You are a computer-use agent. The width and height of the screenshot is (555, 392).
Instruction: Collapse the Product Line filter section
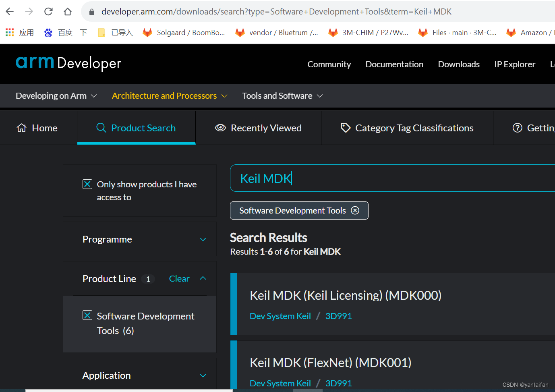point(203,278)
